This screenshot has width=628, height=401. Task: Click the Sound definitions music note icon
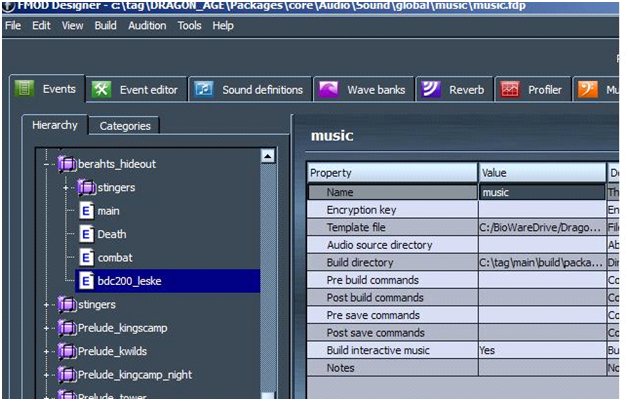(x=204, y=89)
